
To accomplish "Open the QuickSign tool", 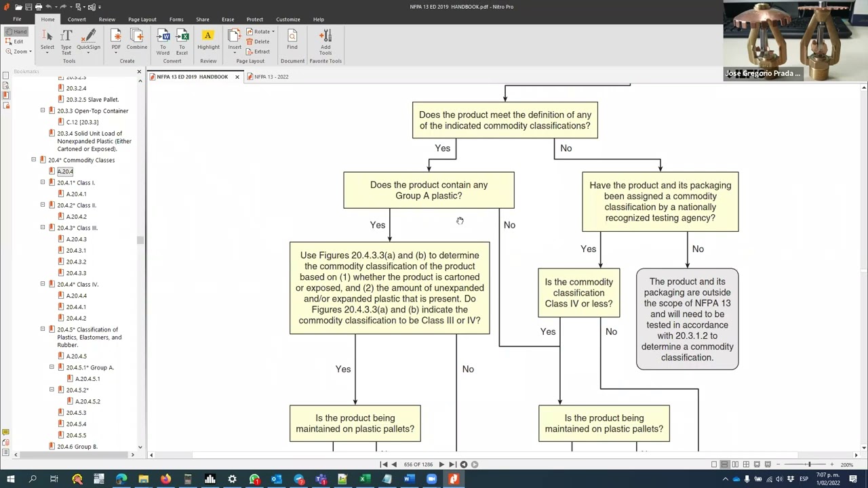I will coord(89,42).
